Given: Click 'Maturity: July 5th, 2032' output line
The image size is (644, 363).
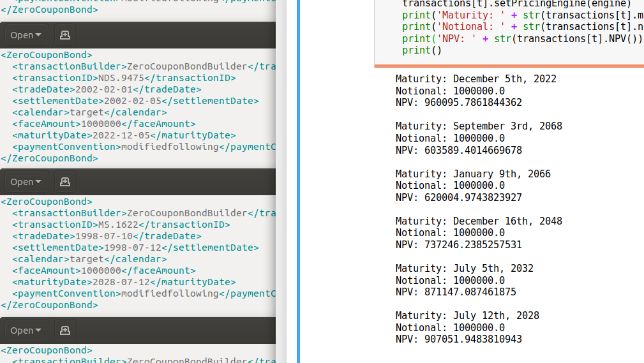Looking at the screenshot, I should pyautogui.click(x=465, y=268).
